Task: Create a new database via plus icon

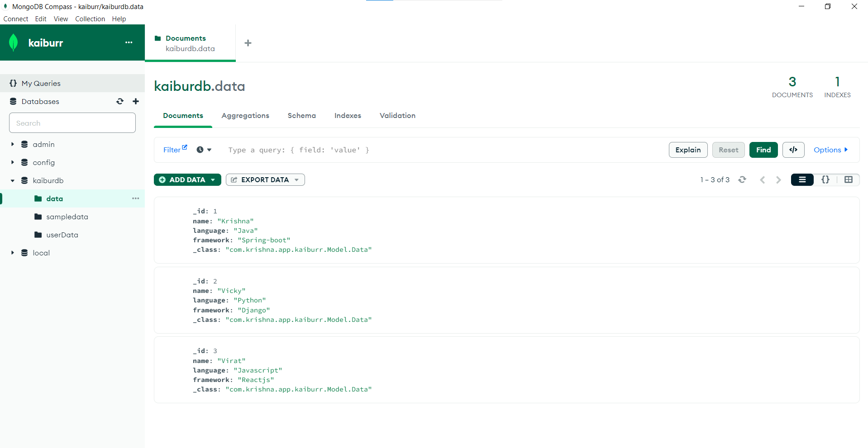Action: coord(135,101)
